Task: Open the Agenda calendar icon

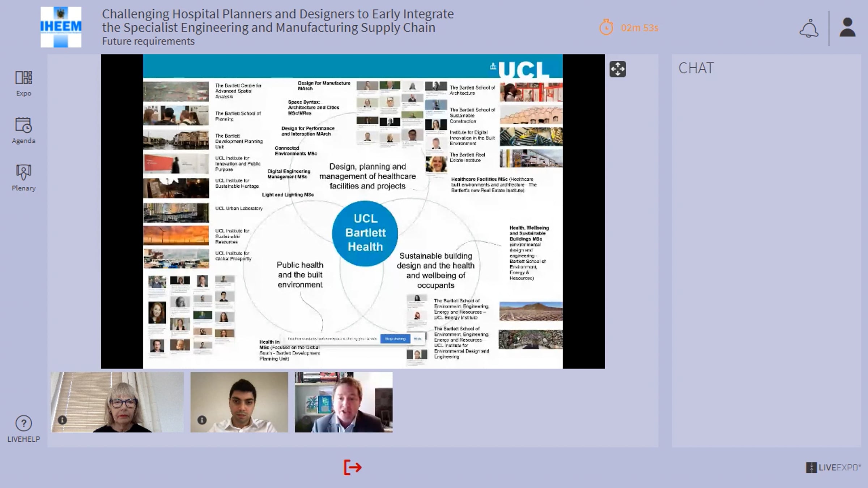Action: click(24, 125)
